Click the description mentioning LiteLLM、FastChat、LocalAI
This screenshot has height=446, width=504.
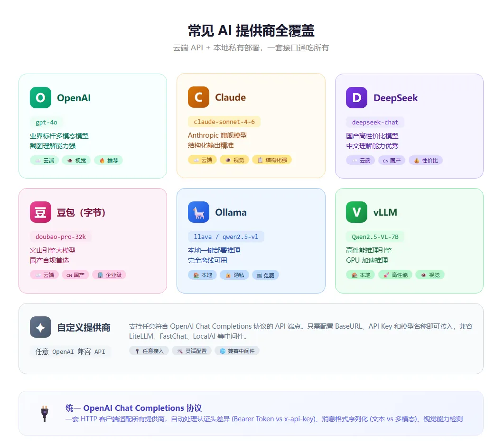(x=301, y=331)
